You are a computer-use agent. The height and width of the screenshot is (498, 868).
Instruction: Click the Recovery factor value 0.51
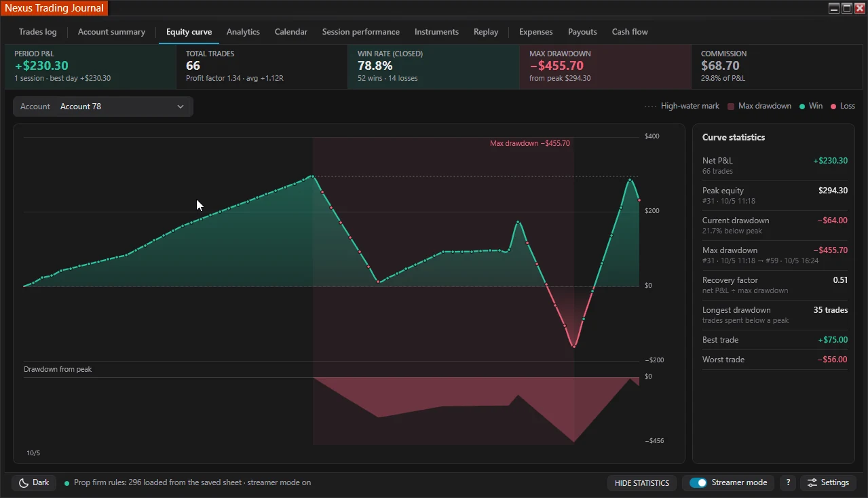tap(840, 280)
